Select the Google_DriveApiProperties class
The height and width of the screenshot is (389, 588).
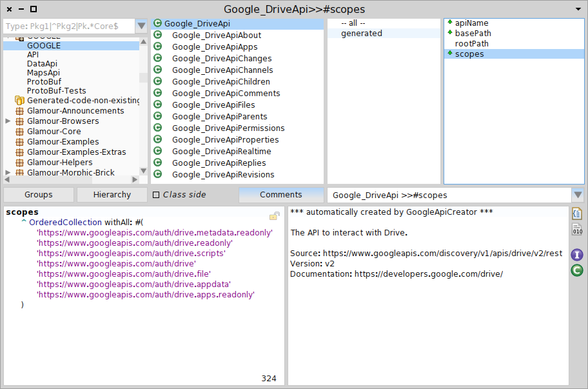[x=237, y=139]
